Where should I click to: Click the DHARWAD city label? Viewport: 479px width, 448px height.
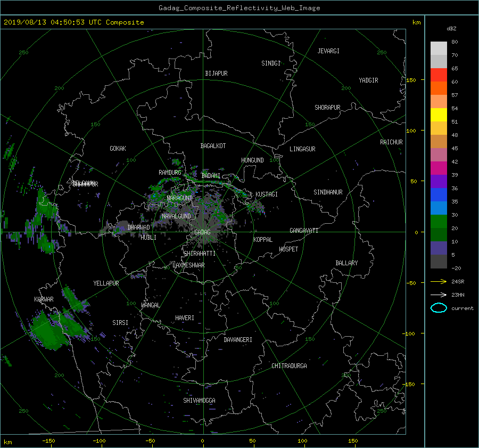[x=138, y=227]
